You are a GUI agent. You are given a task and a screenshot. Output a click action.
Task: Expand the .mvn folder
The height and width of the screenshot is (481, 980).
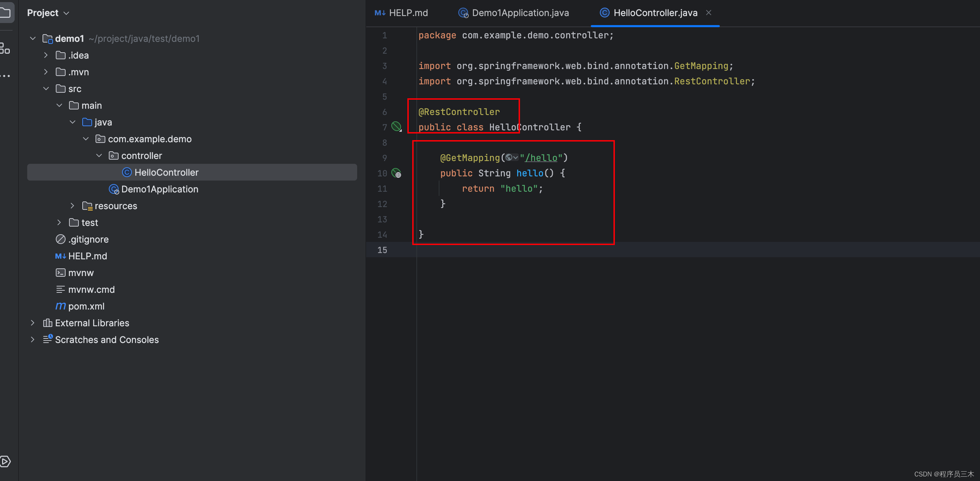[46, 72]
